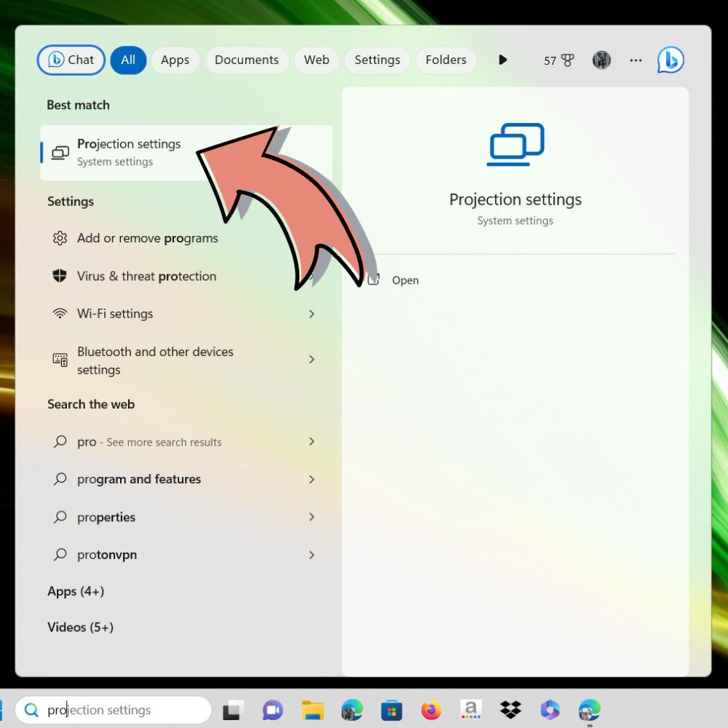
Task: Search the web for pro
Action: point(186,442)
